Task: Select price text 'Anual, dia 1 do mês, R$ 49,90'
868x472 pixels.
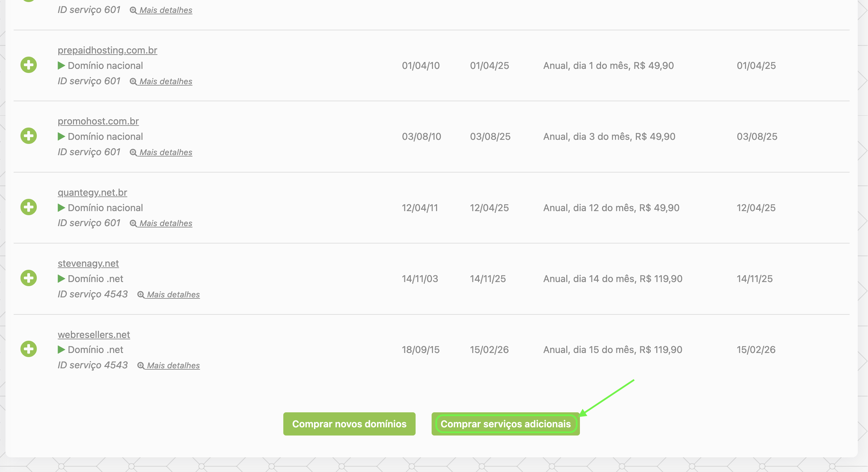Action: 609,65
